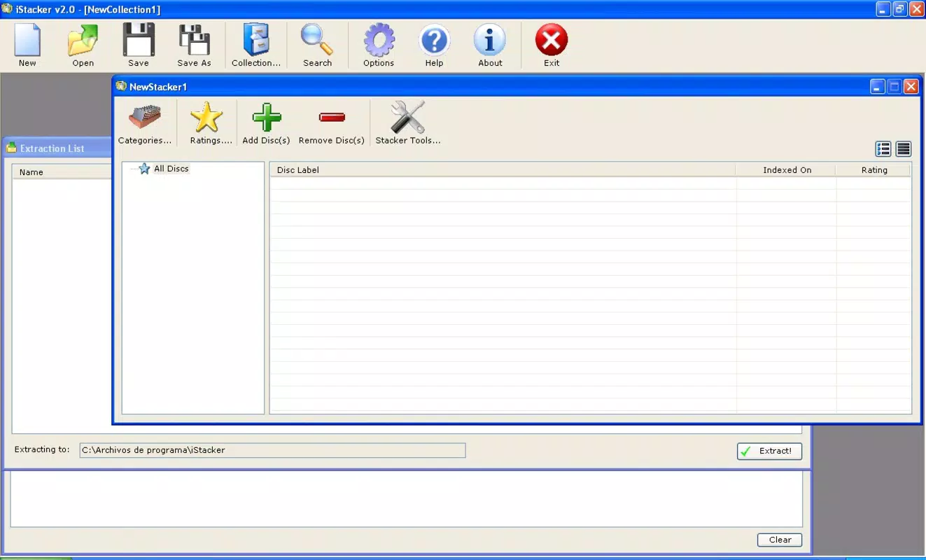Sort by the Disc Label column header
The width and height of the screenshot is (926, 560).
point(503,170)
